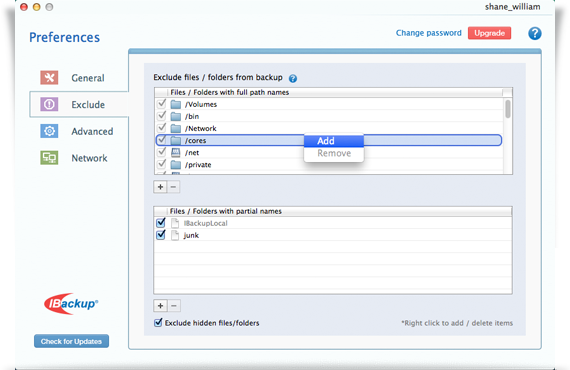Image resolution: width=570 pixels, height=370 pixels.
Task: Uncheck the junk checkbox
Action: (x=161, y=235)
